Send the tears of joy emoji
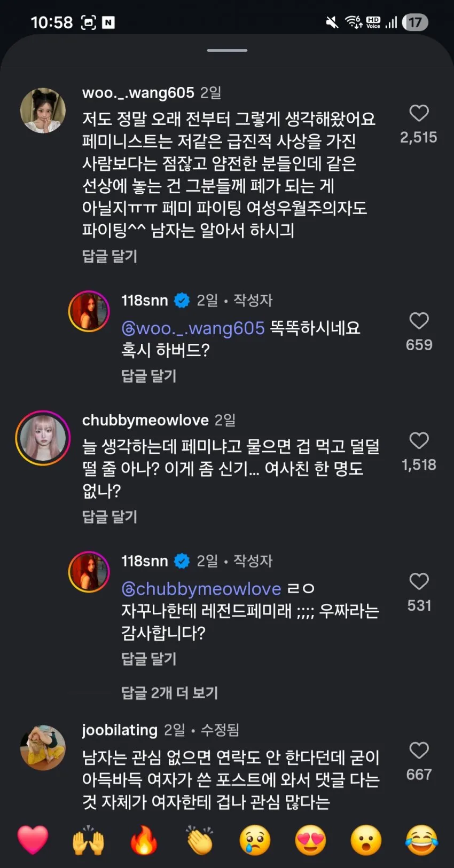The width and height of the screenshot is (454, 868). pos(421,840)
